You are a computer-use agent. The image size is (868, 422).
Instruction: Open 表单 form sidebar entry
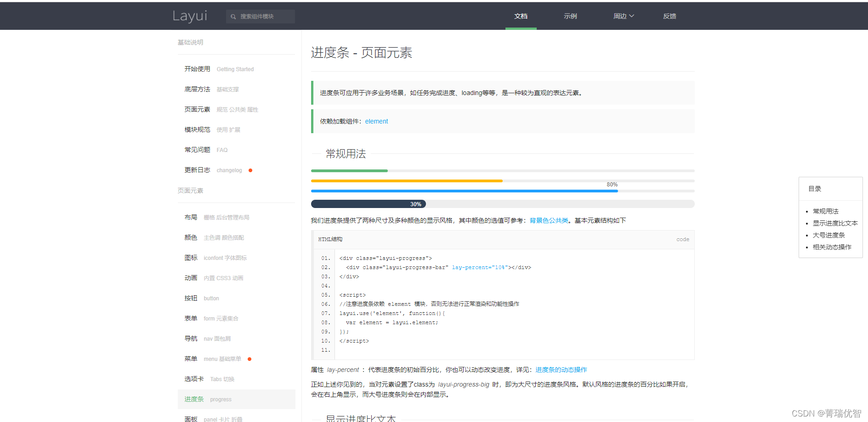pyautogui.click(x=236, y=318)
